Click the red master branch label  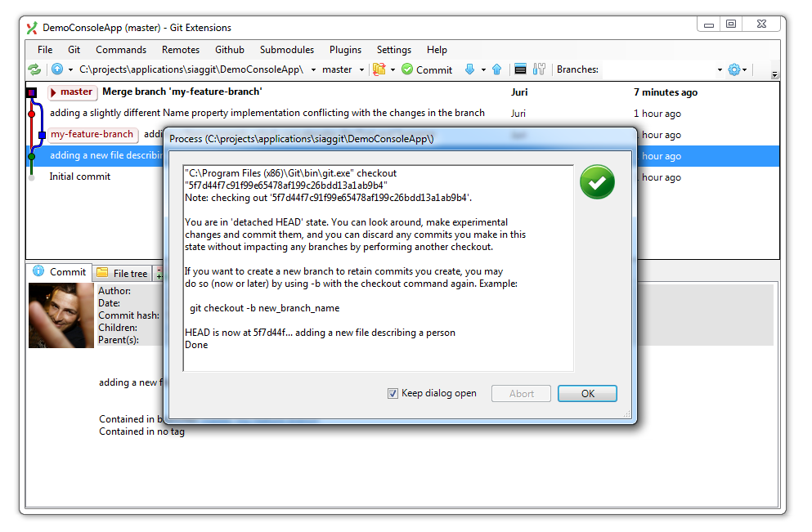pyautogui.click(x=73, y=92)
